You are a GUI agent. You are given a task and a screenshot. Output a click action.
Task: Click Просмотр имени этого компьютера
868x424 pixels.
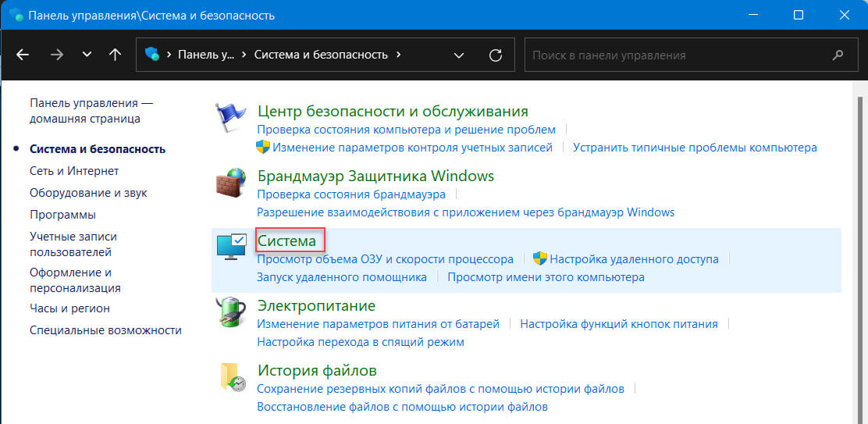tap(546, 276)
